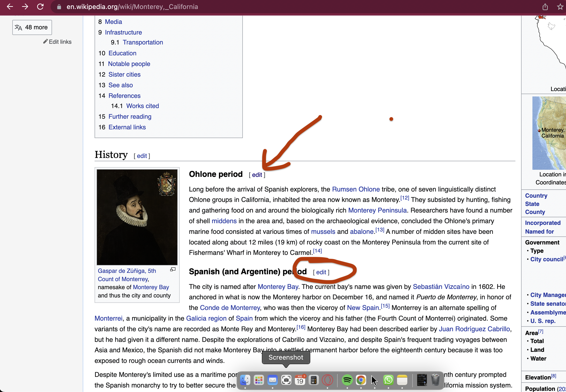Click the browser forward arrow

(25, 7)
